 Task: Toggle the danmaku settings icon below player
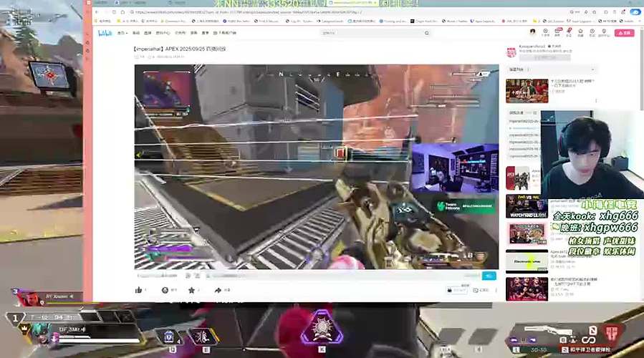tap(197, 276)
